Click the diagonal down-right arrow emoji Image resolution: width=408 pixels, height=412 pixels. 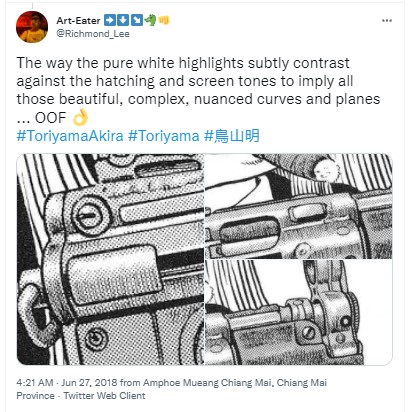coord(136,20)
